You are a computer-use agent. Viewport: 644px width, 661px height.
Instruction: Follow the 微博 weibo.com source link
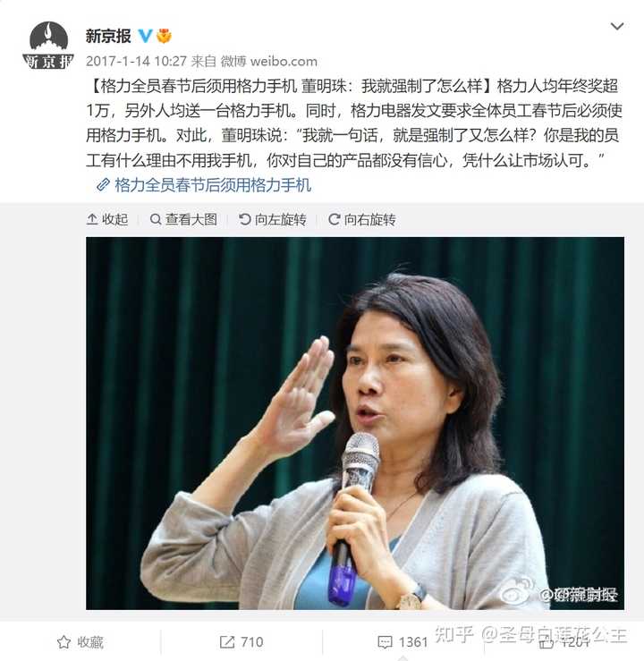269,62
